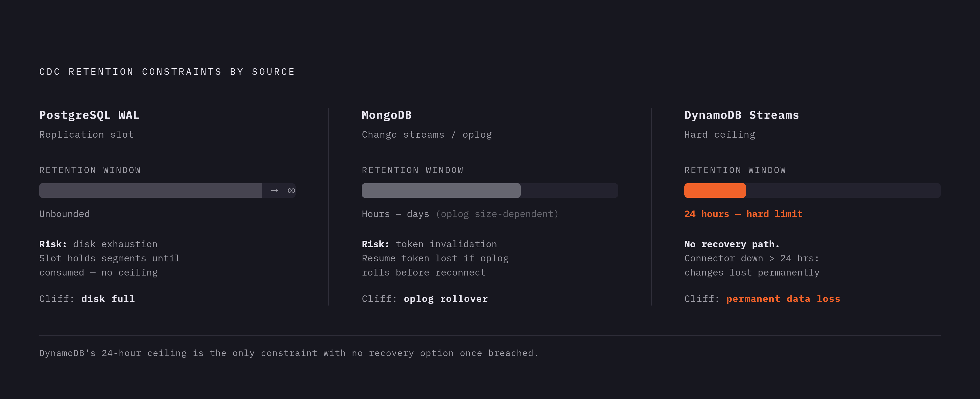Click the "PostgreSQL WAL" heading
980x399 pixels.
[89, 115]
